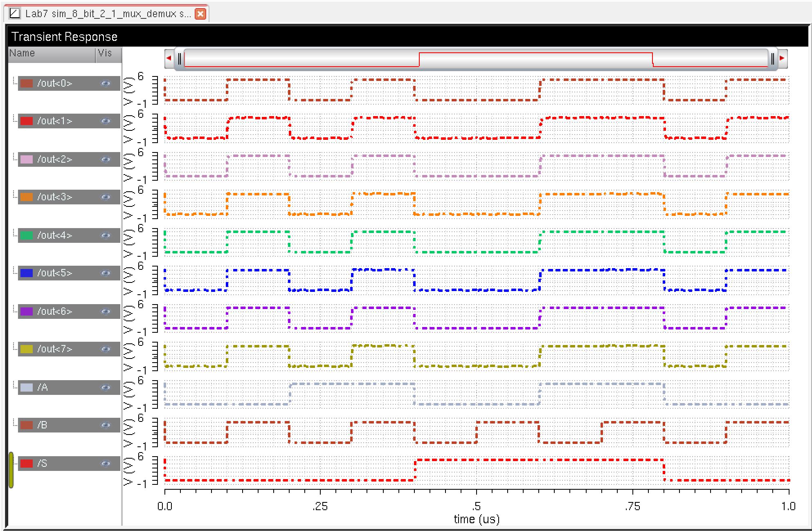The image size is (812, 531).
Task: Click the /B brown color swatch
Action: point(27,425)
